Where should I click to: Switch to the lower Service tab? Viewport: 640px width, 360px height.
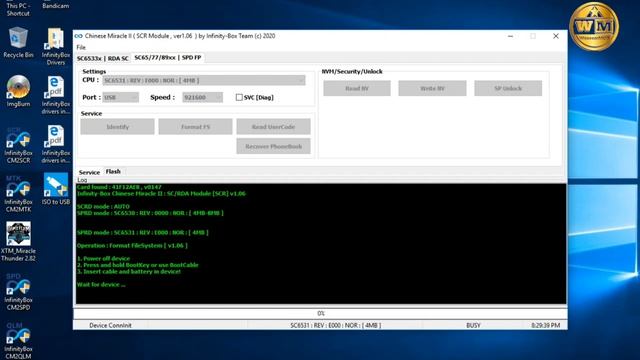pyautogui.click(x=89, y=172)
